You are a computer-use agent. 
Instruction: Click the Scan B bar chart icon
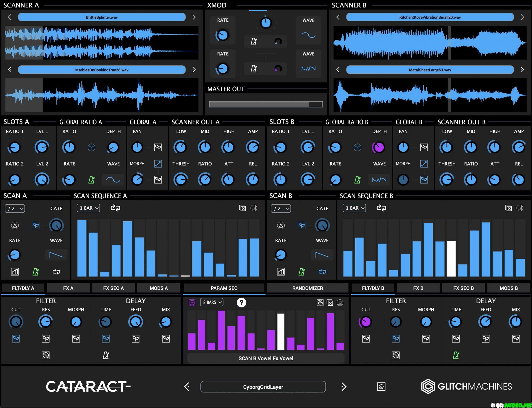point(281,272)
